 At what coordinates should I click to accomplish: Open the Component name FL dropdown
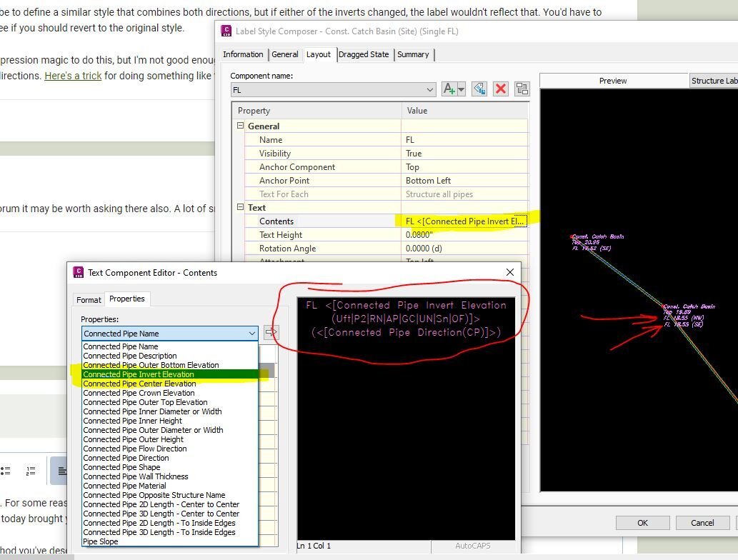pyautogui.click(x=333, y=90)
